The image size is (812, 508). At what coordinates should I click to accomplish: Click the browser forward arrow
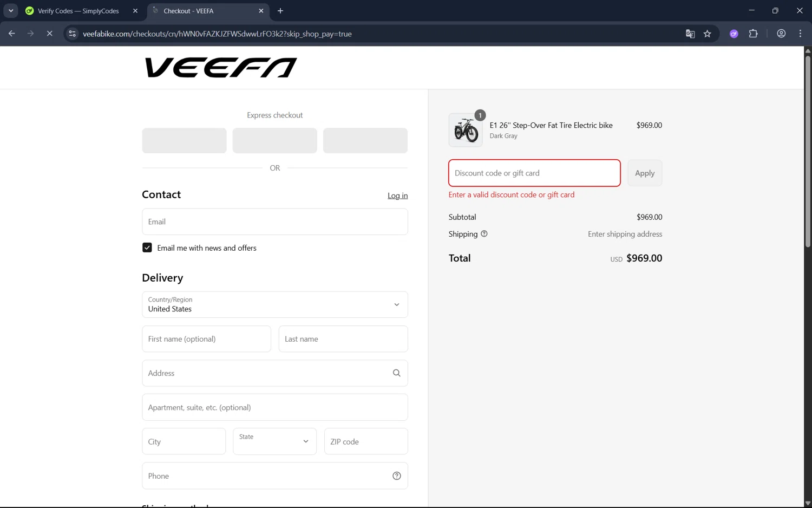pyautogui.click(x=30, y=34)
